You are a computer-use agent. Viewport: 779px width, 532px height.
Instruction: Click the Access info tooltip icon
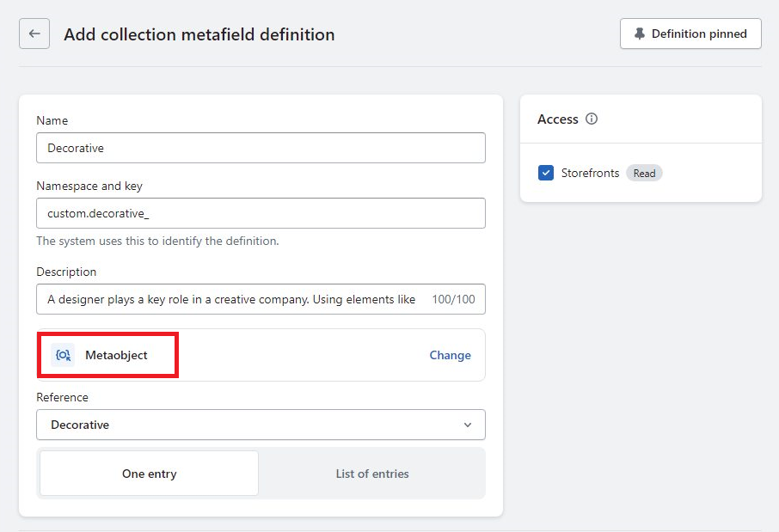pyautogui.click(x=592, y=119)
